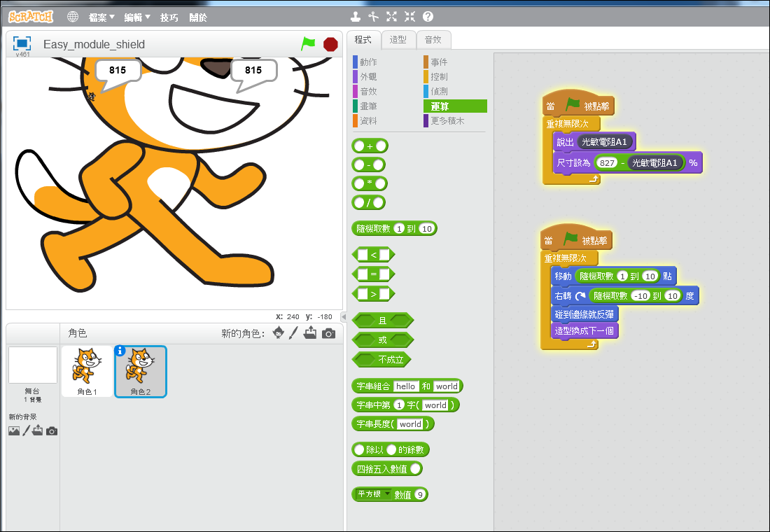Image resolution: width=770 pixels, height=532 pixels.
Task: Collapse the stage panel arrow
Action: pos(344,317)
